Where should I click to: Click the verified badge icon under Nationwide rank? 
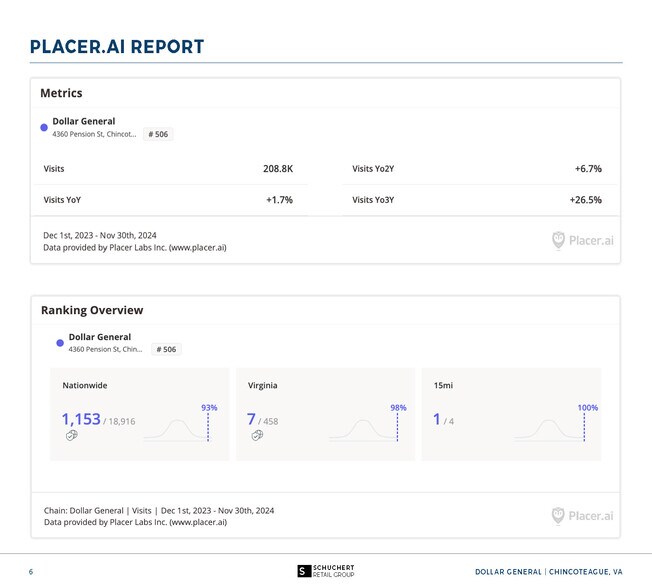(72, 436)
